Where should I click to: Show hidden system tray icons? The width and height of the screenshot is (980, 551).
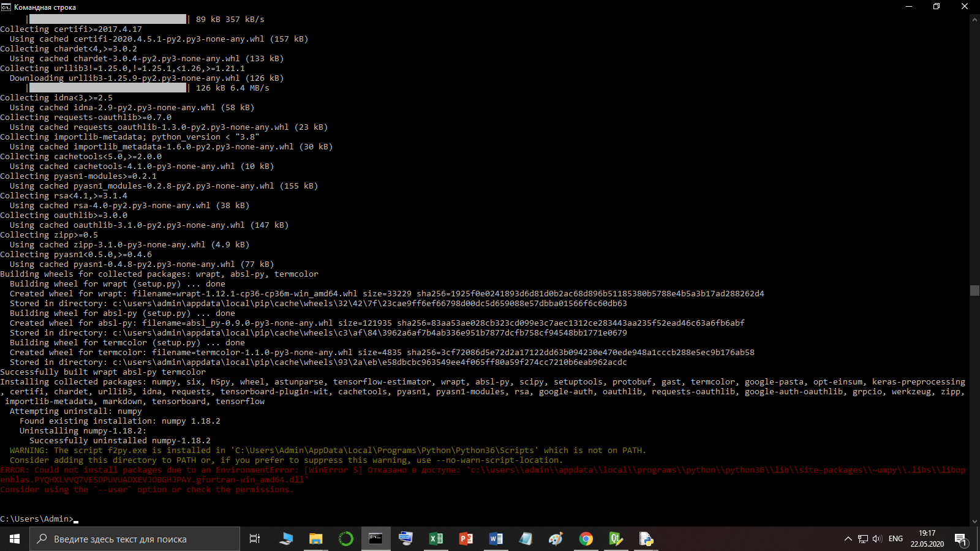pyautogui.click(x=848, y=539)
